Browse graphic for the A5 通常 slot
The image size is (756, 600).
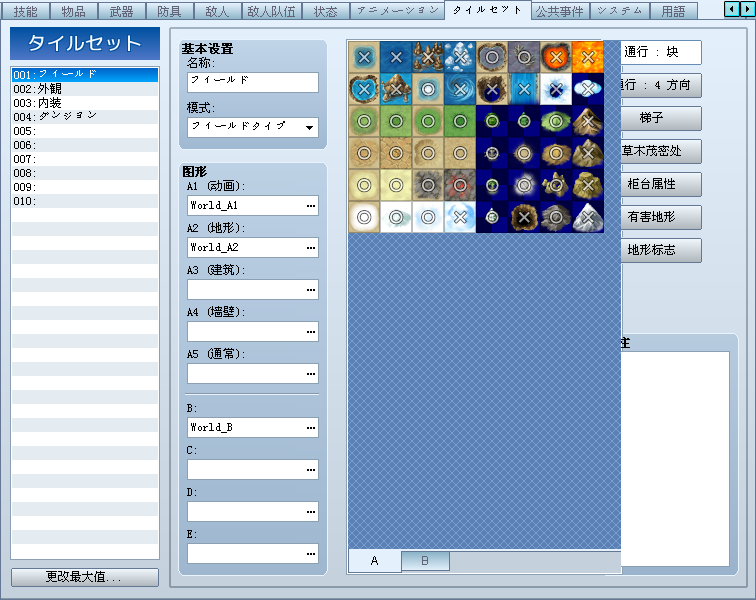tap(310, 374)
